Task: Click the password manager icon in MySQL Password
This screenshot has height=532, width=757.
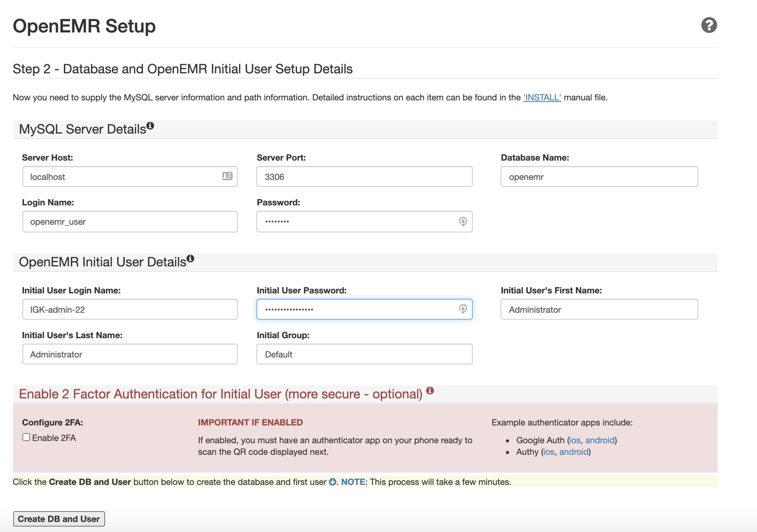Action: [462, 221]
